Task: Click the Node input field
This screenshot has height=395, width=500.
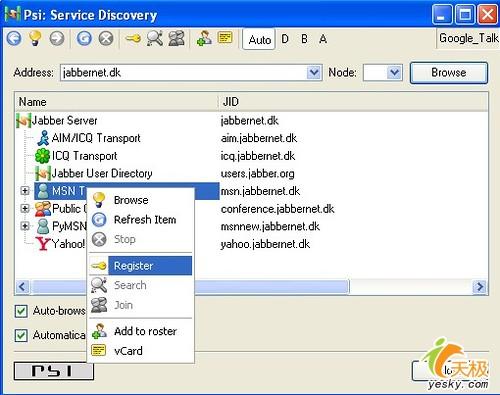Action: click(375, 72)
